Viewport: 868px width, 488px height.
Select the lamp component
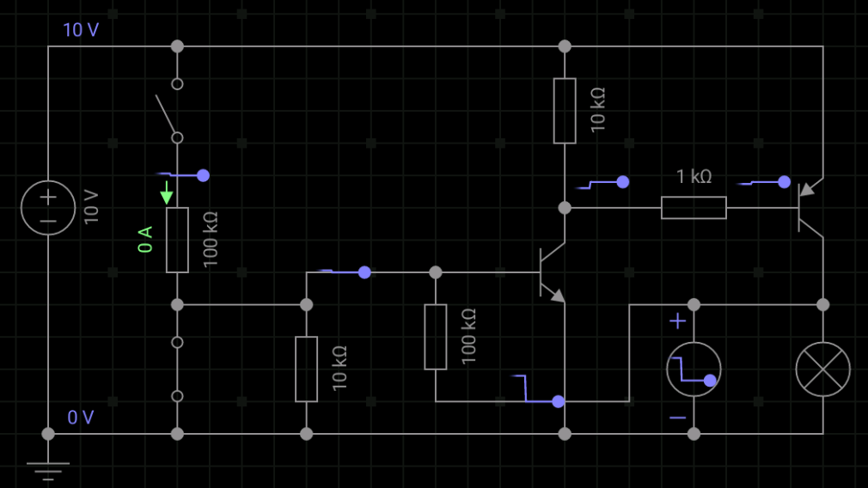823,369
